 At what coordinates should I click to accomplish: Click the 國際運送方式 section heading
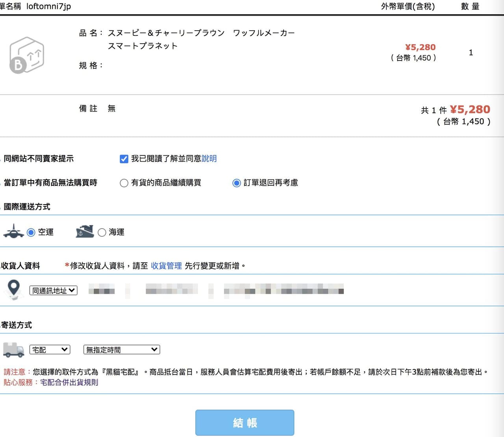click(x=27, y=207)
